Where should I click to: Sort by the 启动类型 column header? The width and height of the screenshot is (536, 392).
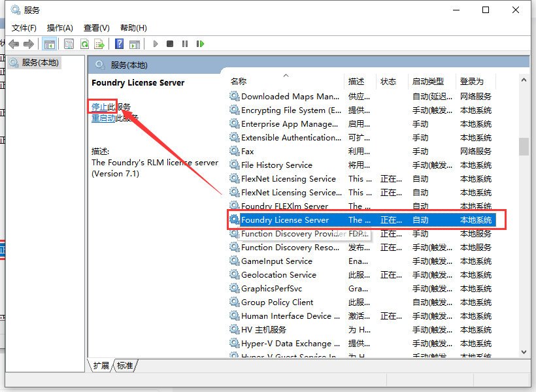coord(428,82)
